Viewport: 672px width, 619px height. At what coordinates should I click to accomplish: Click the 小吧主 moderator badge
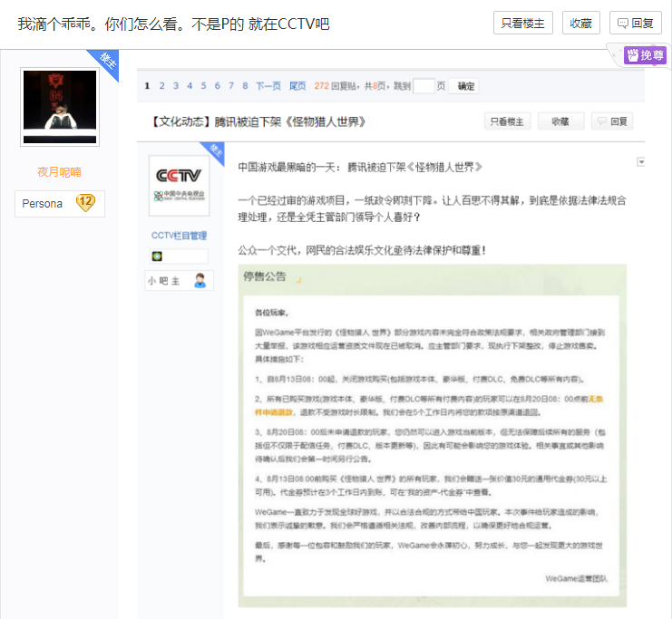[x=180, y=281]
